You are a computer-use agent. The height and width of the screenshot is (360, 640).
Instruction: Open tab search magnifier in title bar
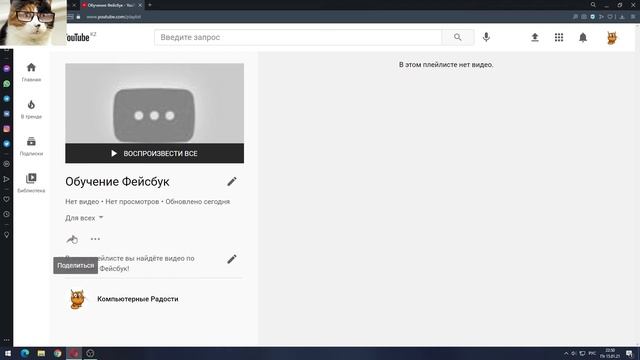pyautogui.click(x=593, y=5)
